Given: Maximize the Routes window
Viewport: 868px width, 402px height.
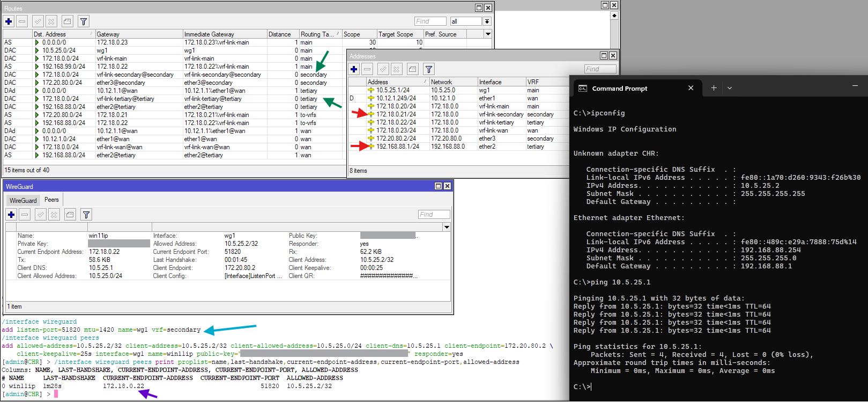Looking at the screenshot, I should (x=479, y=8).
